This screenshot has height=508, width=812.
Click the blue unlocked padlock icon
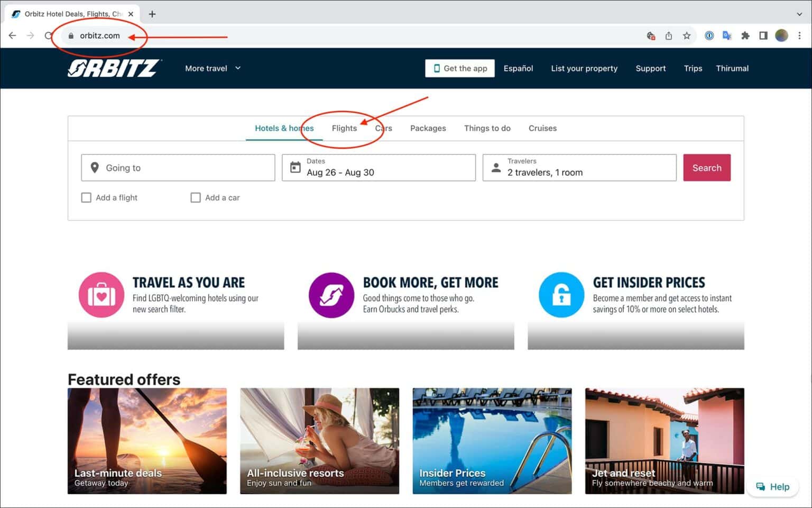pyautogui.click(x=561, y=295)
